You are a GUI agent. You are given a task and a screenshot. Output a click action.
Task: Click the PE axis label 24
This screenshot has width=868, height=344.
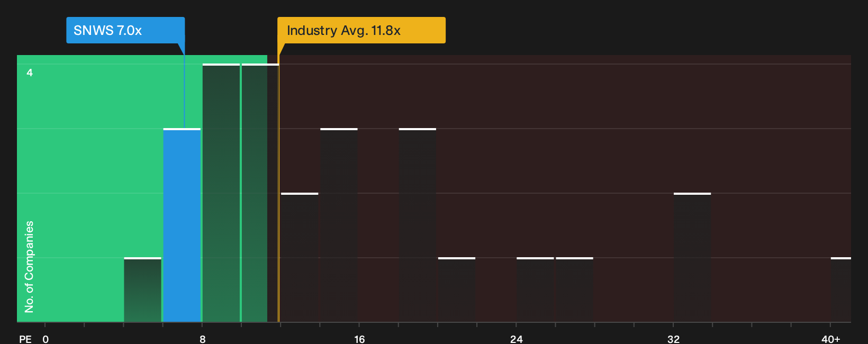pos(517,339)
